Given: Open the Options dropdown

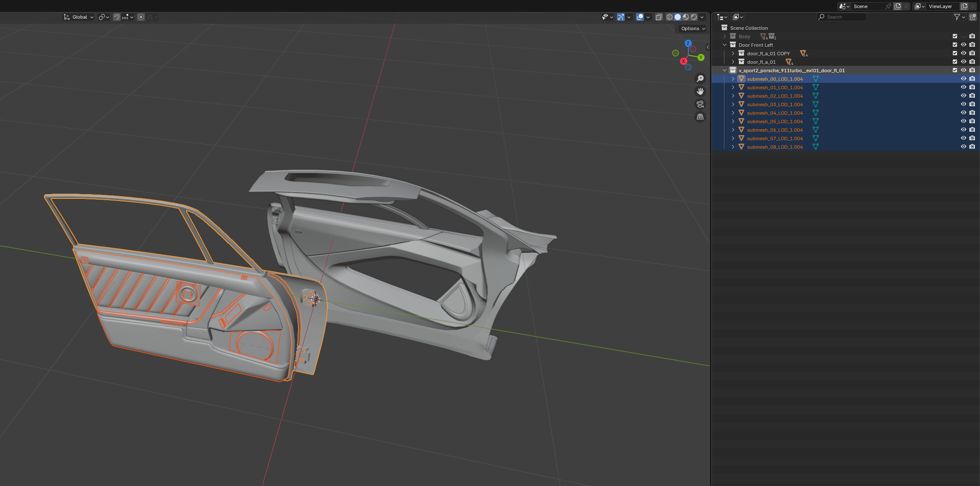Looking at the screenshot, I should (693, 28).
